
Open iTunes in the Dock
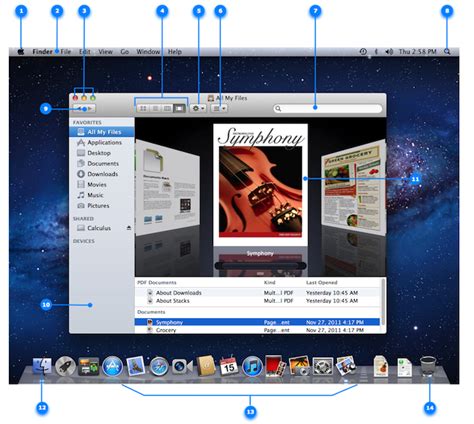point(252,367)
